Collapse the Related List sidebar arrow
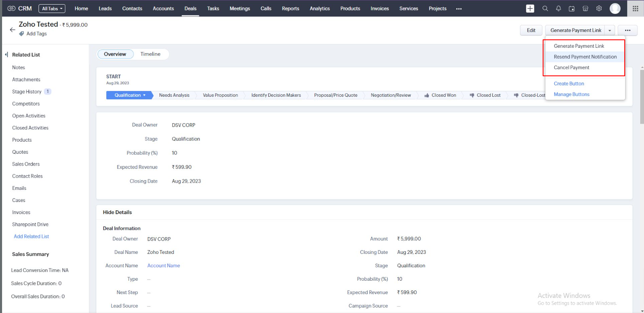This screenshot has width=644, height=313. pos(6,54)
